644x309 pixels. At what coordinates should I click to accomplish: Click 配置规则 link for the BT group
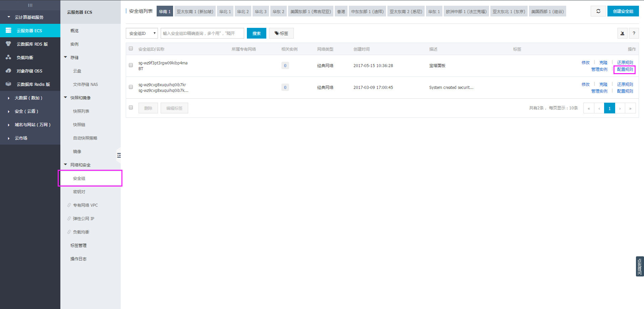pyautogui.click(x=625, y=69)
